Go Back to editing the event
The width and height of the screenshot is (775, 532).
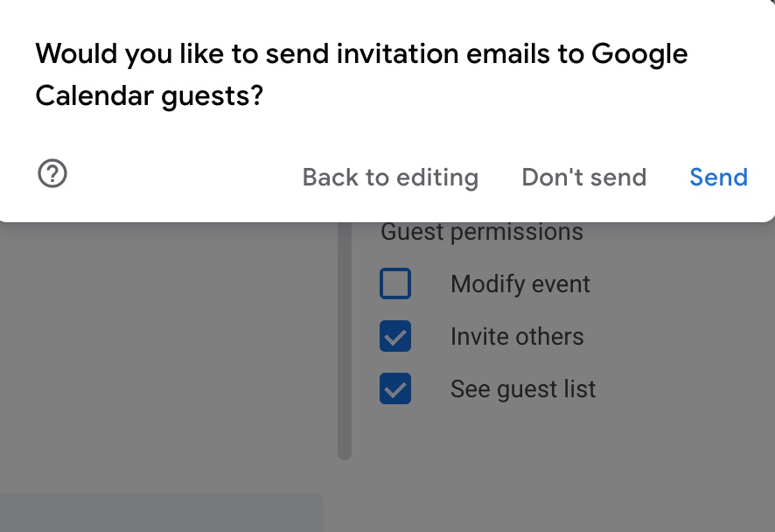(390, 178)
